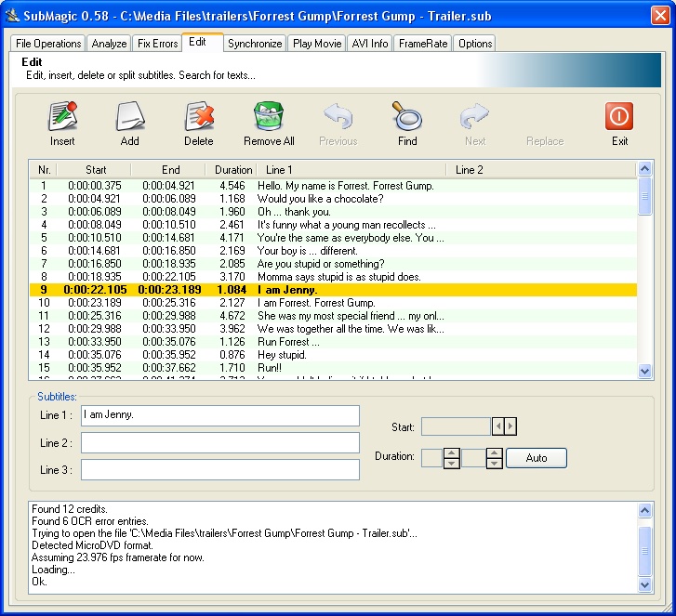The image size is (676, 616).
Task: Open the Fix Errors tab
Action: tap(157, 44)
